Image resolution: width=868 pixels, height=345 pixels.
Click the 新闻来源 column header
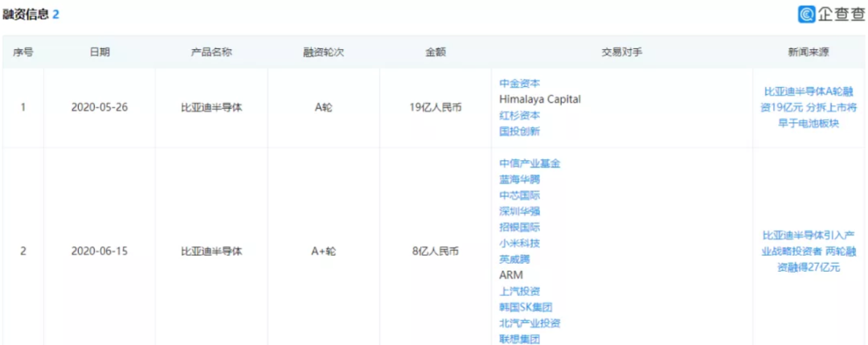coord(809,52)
